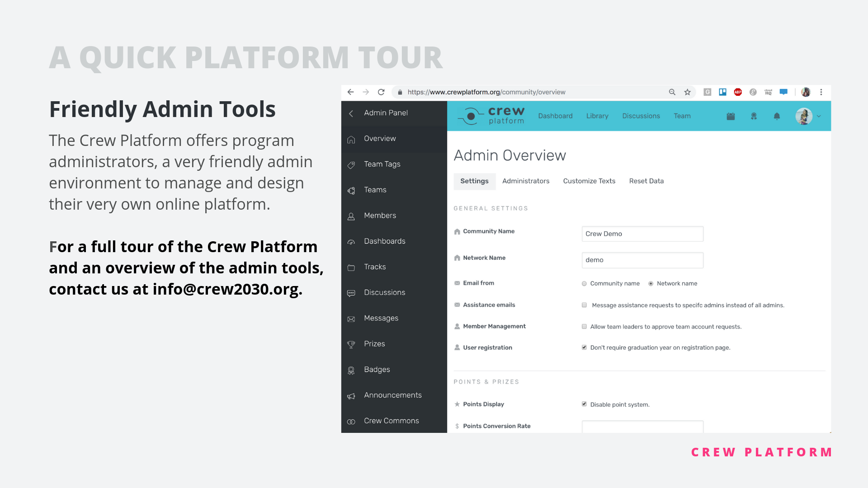The height and width of the screenshot is (488, 868).
Task: Click the Crew Platform logo
Action: 491,116
